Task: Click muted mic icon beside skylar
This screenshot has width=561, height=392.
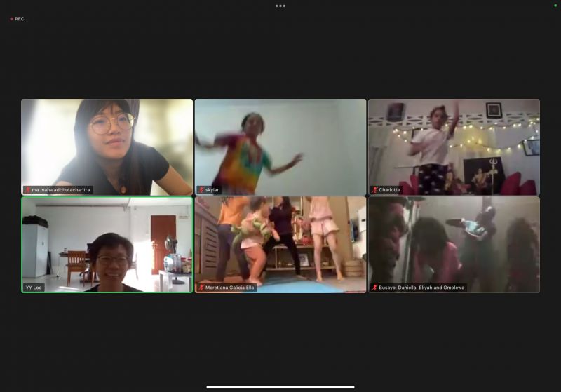Action: (x=201, y=190)
